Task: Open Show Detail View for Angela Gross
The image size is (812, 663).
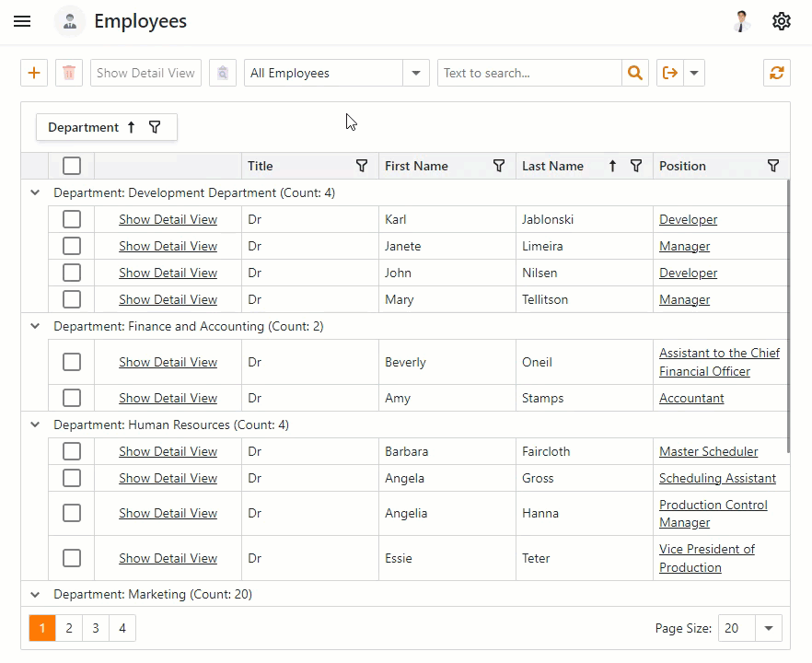Action: coord(168,479)
